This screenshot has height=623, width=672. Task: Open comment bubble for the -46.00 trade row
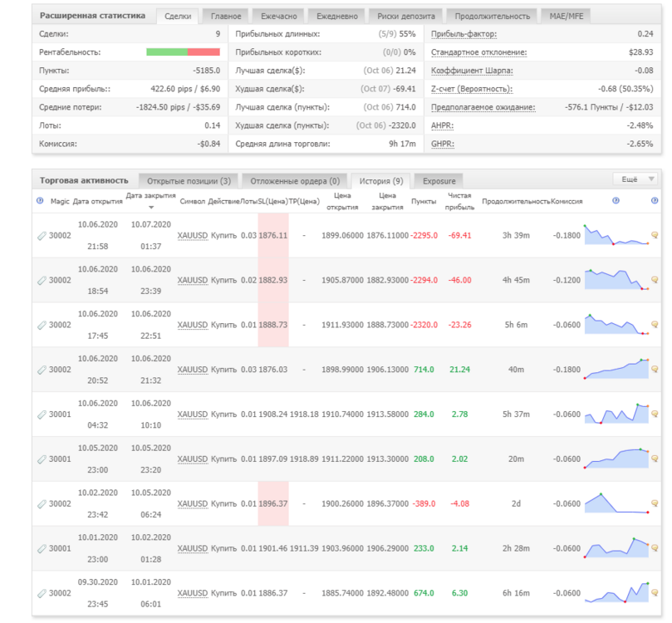[655, 279]
